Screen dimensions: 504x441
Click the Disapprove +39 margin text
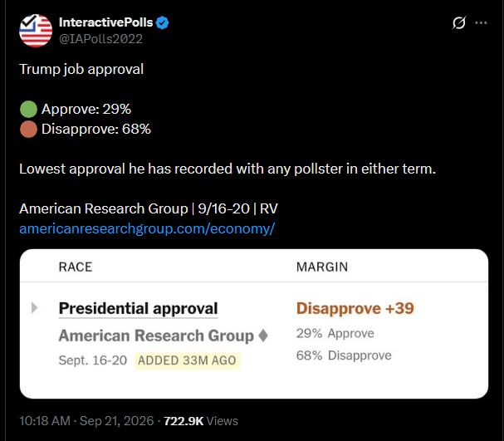click(x=355, y=309)
